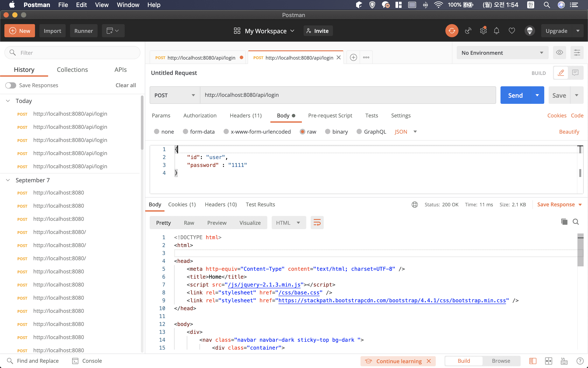Toggle the sidebar layout icon in the status bar
Screen dimensions: 588x368
pos(533,361)
